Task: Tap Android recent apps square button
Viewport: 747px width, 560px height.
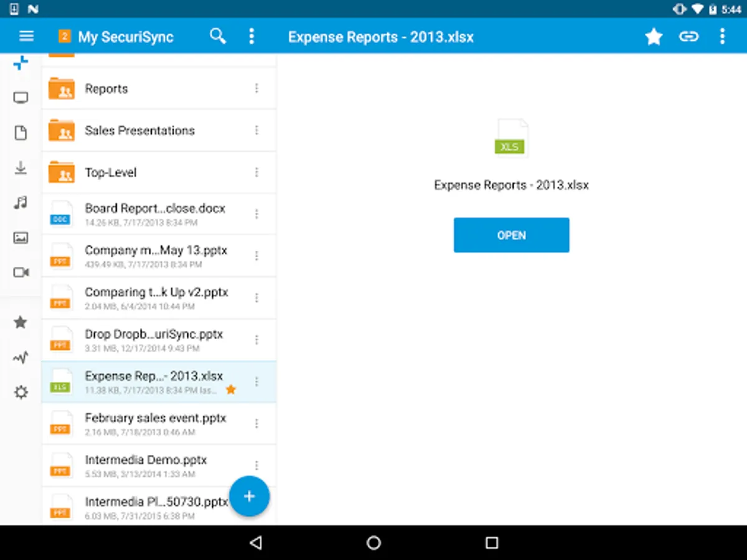Action: point(492,543)
